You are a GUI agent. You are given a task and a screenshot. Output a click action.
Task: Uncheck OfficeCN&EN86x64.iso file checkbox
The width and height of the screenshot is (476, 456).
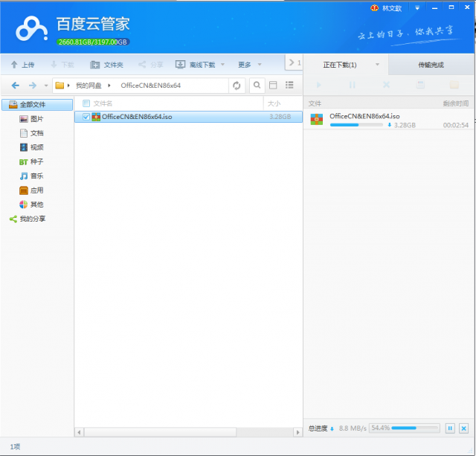click(86, 117)
